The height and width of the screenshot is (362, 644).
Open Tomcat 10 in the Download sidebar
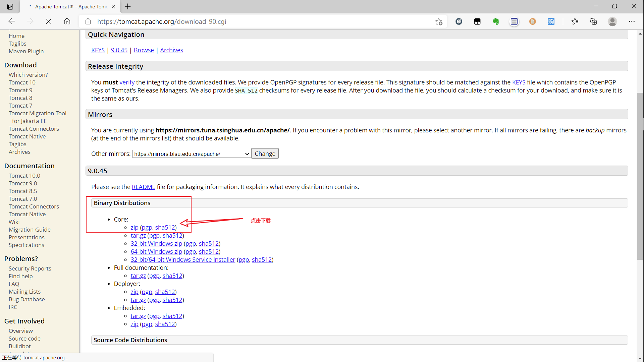[22, 82]
